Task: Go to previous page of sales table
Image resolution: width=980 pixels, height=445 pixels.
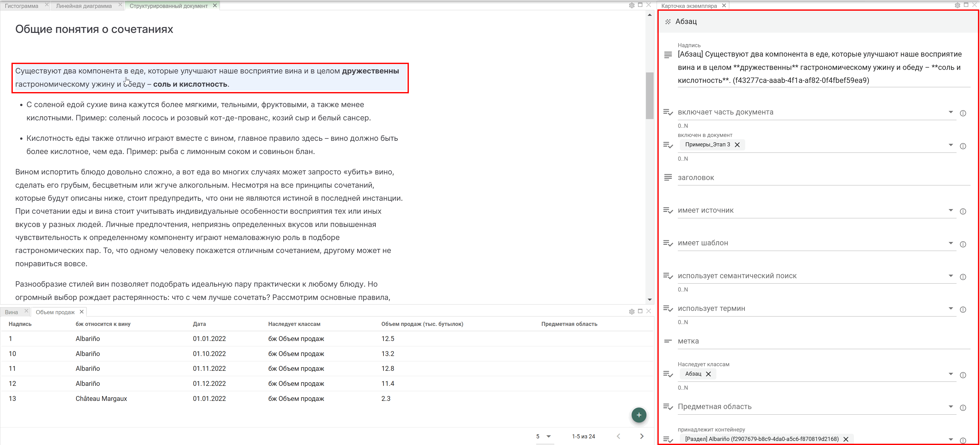Action: 618,436
